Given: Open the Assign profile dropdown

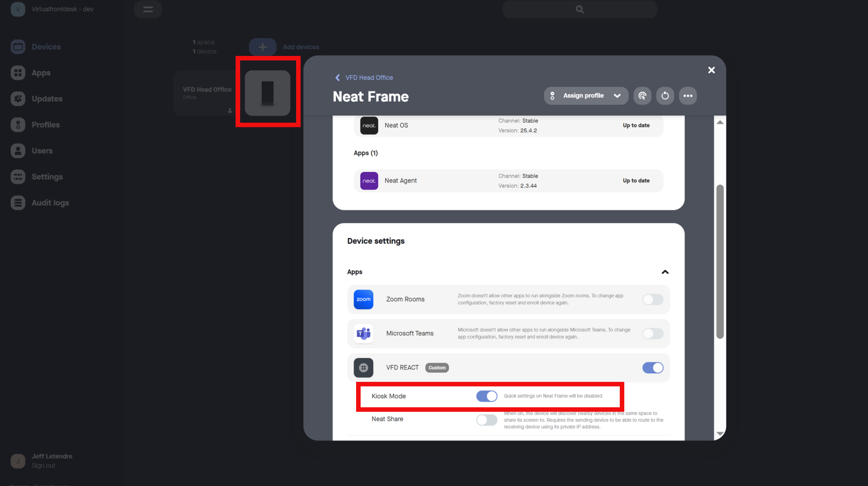Looking at the screenshot, I should [x=586, y=96].
